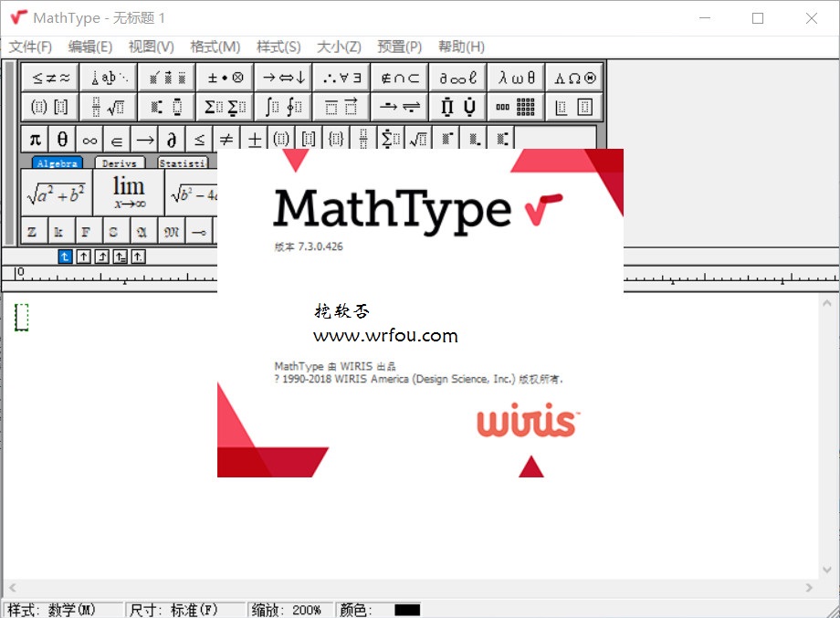Switch to the Statistics tab
The height and width of the screenshot is (618, 840).
(183, 162)
